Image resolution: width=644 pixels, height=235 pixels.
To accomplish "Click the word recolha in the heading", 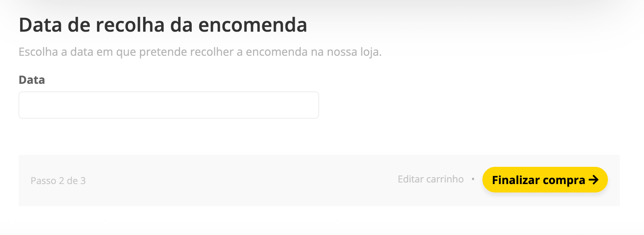I will tap(130, 25).
